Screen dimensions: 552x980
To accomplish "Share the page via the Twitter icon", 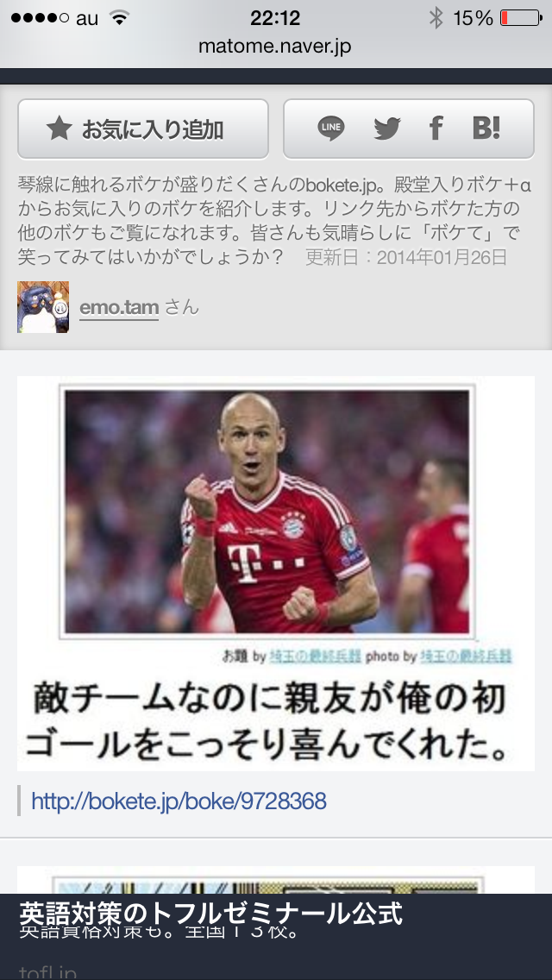I will 387,129.
